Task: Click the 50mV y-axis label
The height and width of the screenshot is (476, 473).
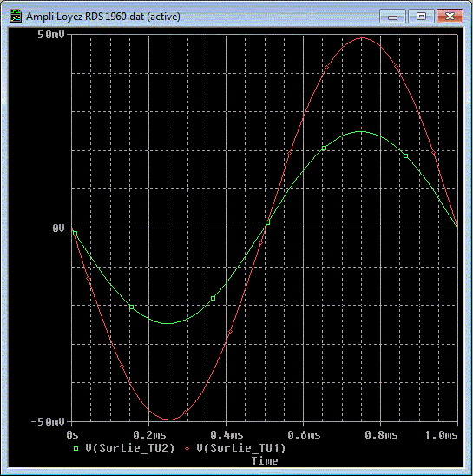Action: point(51,35)
